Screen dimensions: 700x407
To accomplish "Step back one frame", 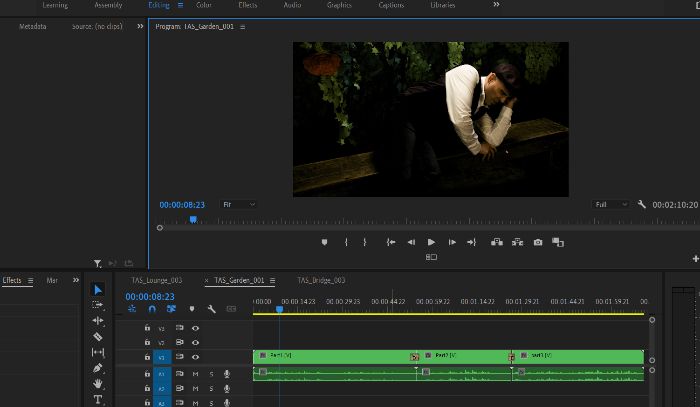I will point(411,242).
